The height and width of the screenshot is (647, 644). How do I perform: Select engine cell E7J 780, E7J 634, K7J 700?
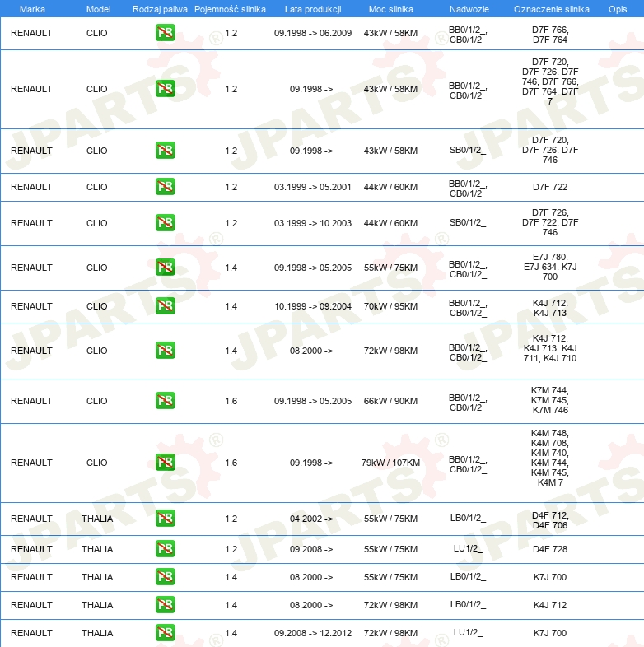pos(550,267)
